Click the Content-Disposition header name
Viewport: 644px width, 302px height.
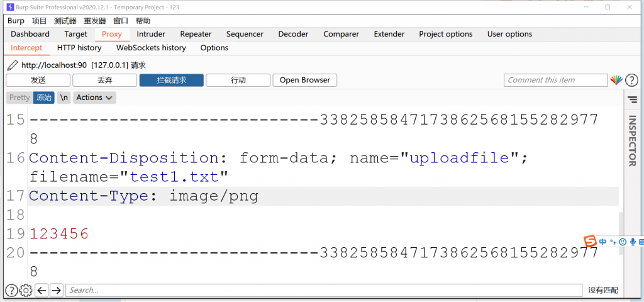125,158
